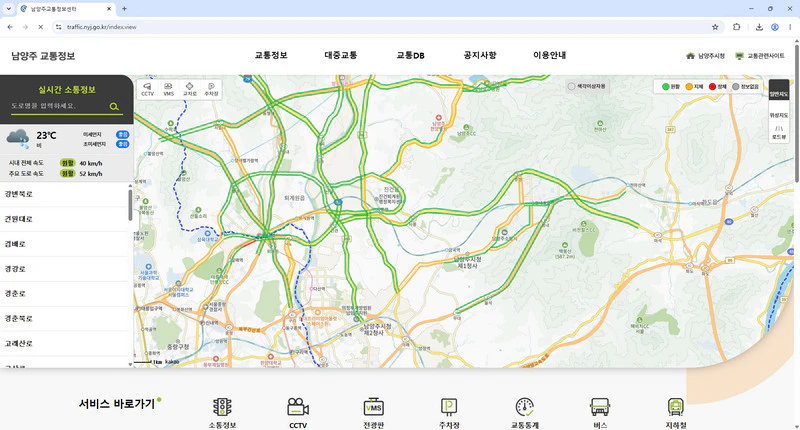Click the 남양주 교통정보 site logo

tap(43, 56)
